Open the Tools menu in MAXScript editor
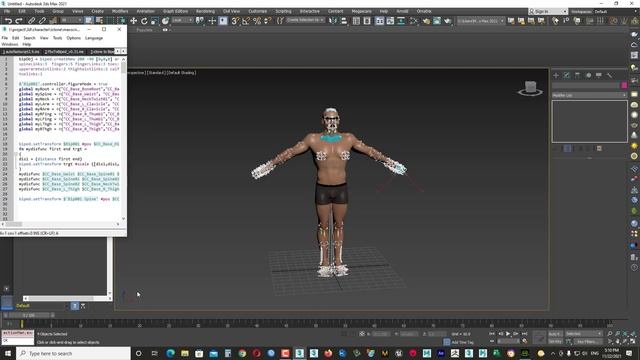The height and width of the screenshot is (360, 640). coord(58,38)
